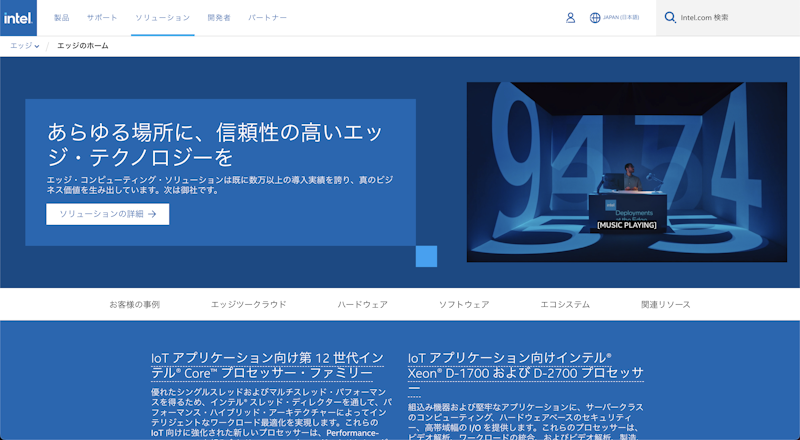Click the Intel logo

pos(18,17)
